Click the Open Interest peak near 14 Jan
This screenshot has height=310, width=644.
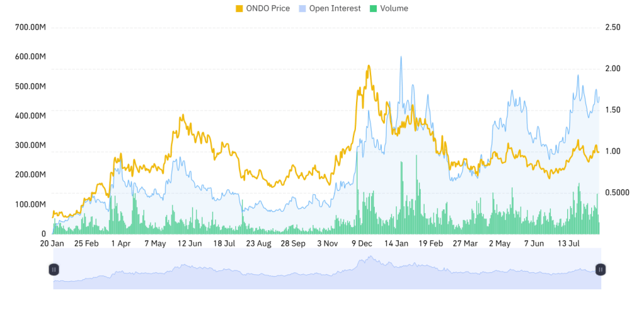(401, 57)
